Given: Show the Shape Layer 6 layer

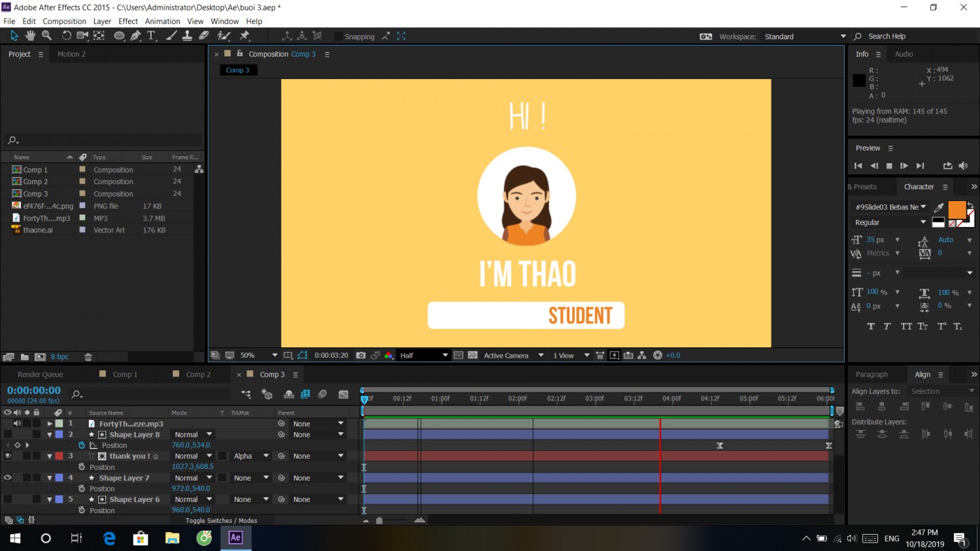Looking at the screenshot, I should tap(7, 499).
